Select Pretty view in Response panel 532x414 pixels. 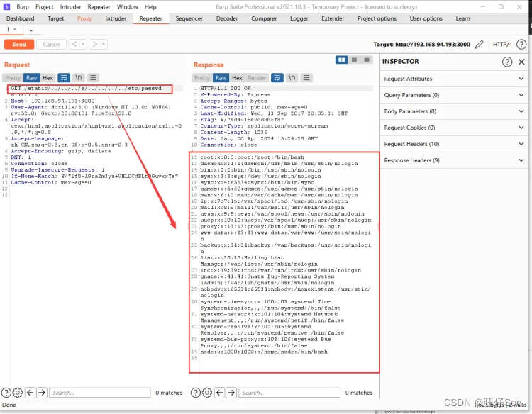pyautogui.click(x=202, y=78)
